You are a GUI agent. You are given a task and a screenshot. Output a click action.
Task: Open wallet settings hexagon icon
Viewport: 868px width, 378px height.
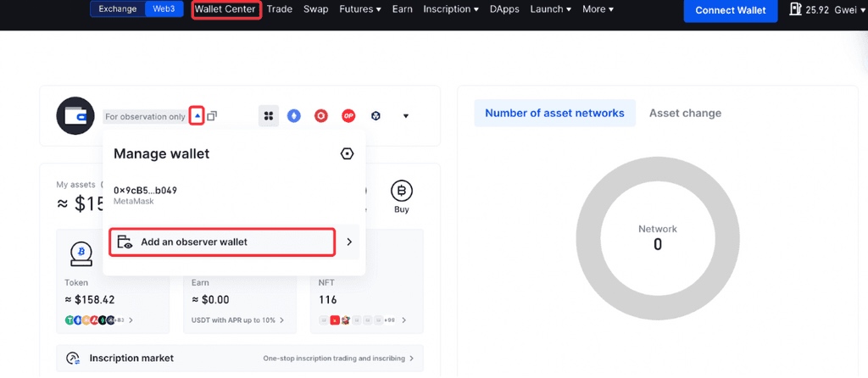(347, 153)
